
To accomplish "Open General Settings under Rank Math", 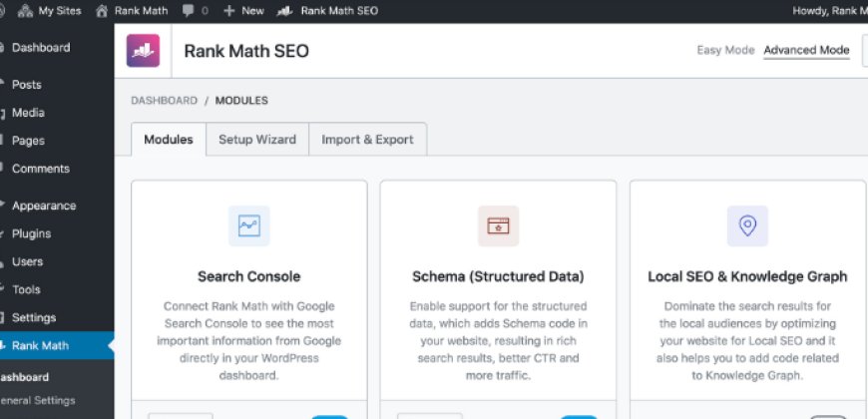I will (38, 400).
